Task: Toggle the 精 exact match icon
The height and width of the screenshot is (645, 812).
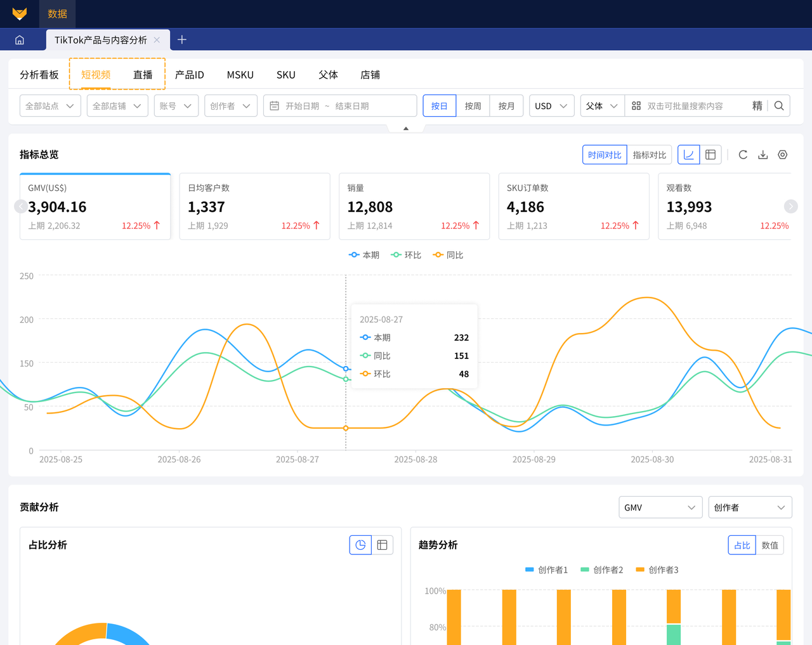Action: 757,106
